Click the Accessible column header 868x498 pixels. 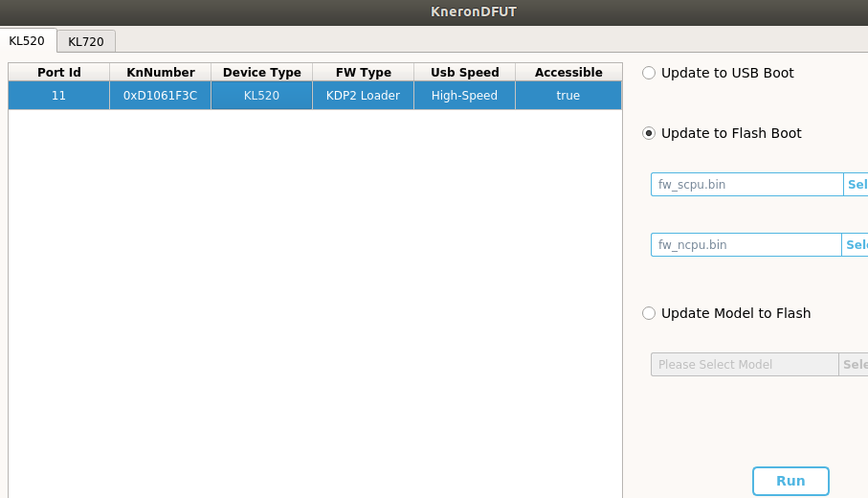(568, 72)
